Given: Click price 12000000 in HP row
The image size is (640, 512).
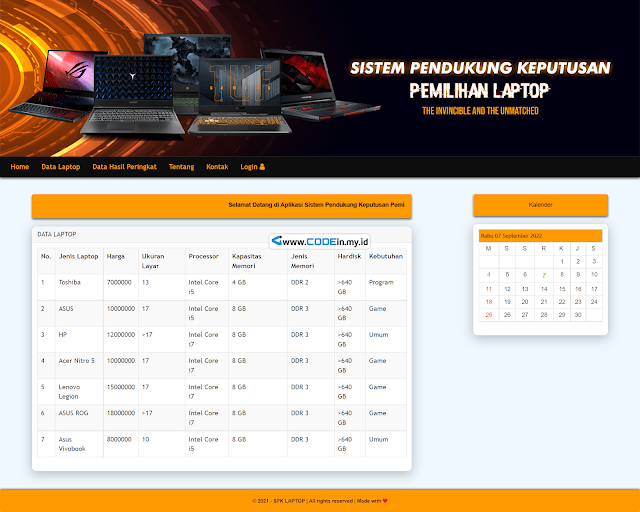Looking at the screenshot, I should coord(121,334).
